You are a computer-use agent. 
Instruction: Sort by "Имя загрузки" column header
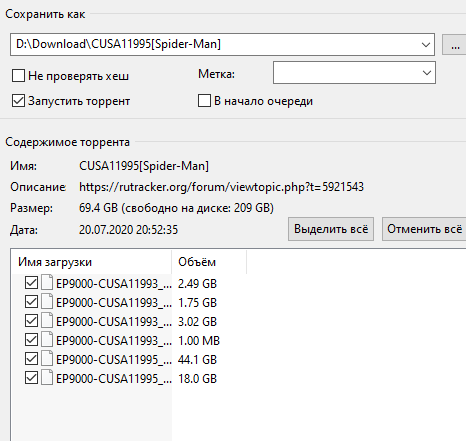point(91,262)
